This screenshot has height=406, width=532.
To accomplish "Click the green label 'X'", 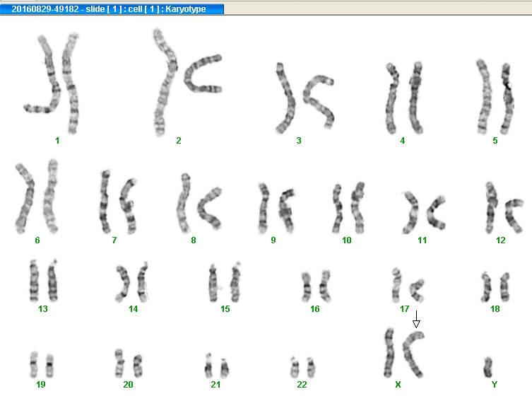I will pyautogui.click(x=398, y=384).
